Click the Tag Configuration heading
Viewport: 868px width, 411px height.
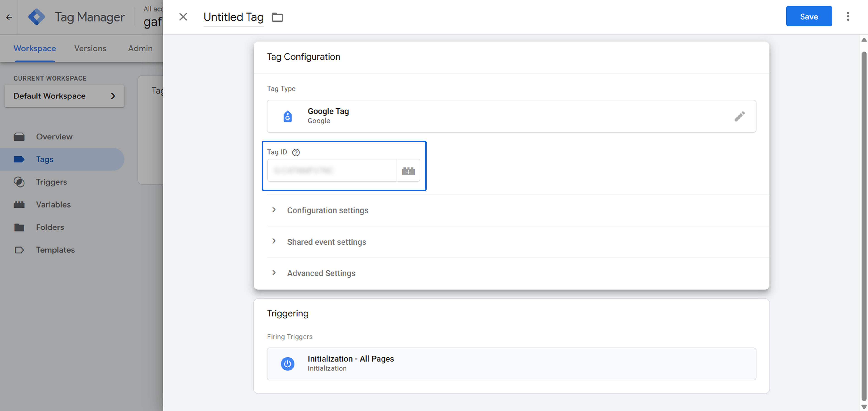coord(304,57)
